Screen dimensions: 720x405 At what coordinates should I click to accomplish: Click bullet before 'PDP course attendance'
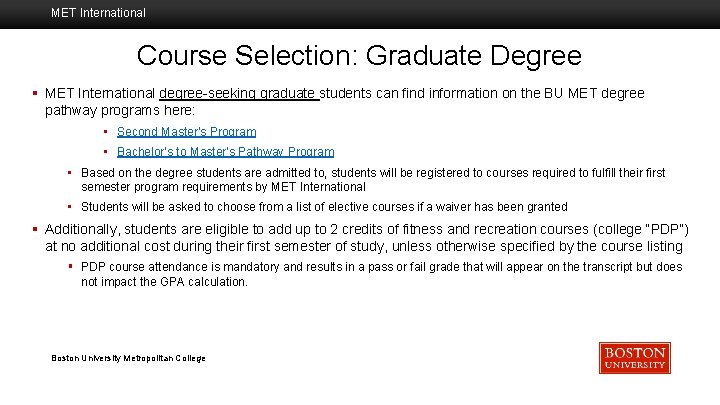pyautogui.click(x=70, y=267)
